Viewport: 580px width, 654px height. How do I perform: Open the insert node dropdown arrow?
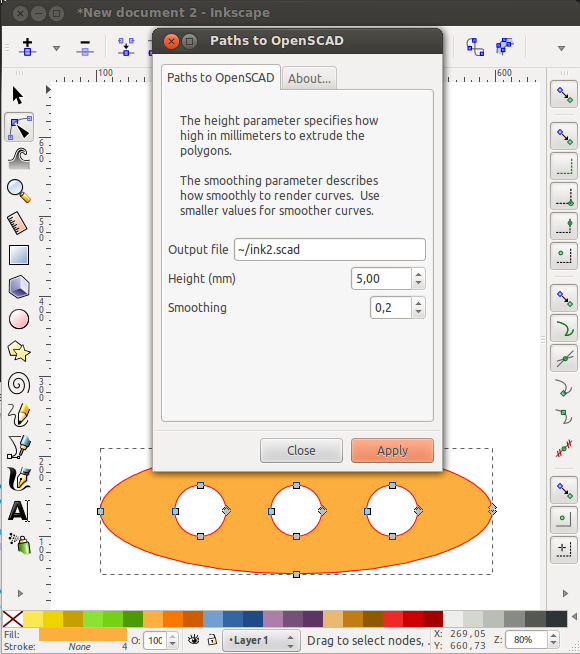pyautogui.click(x=56, y=48)
